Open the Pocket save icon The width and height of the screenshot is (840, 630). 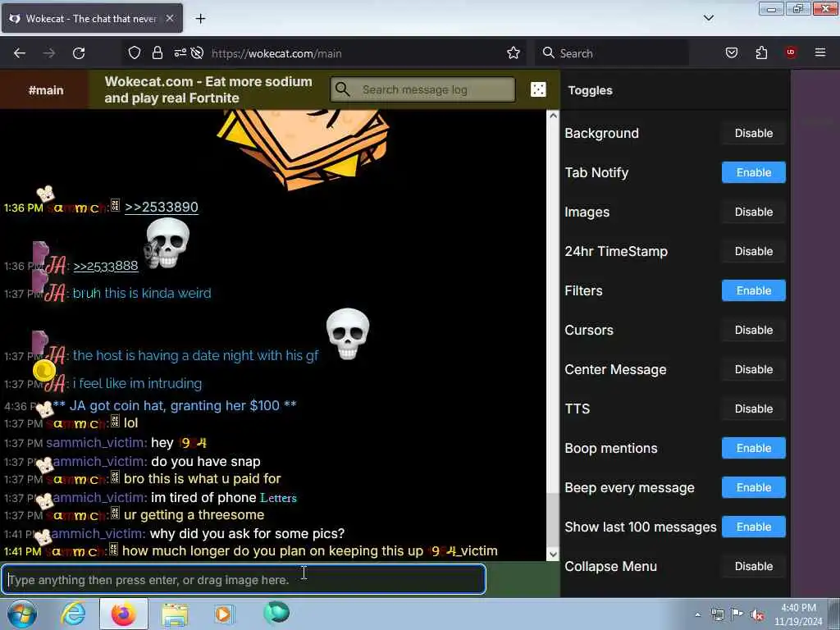[x=732, y=52]
